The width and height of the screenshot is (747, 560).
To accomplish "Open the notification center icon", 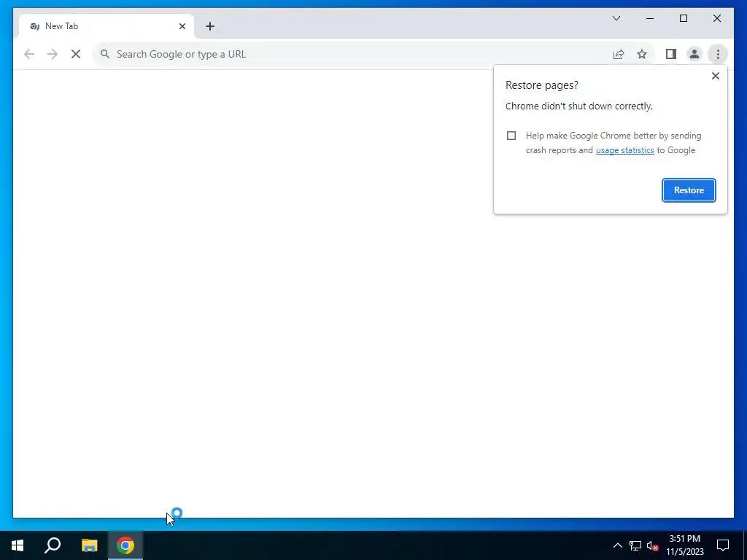I will pyautogui.click(x=723, y=545).
